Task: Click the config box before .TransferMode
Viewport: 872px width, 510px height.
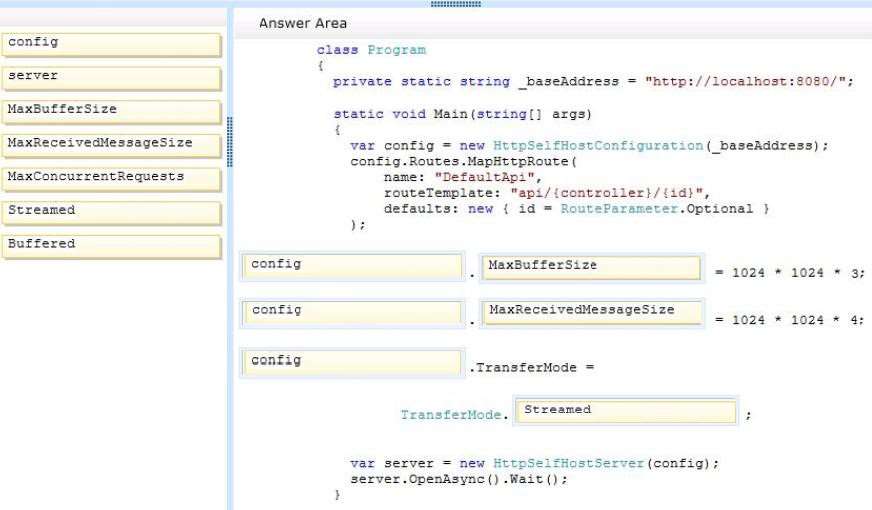Action: [353, 363]
